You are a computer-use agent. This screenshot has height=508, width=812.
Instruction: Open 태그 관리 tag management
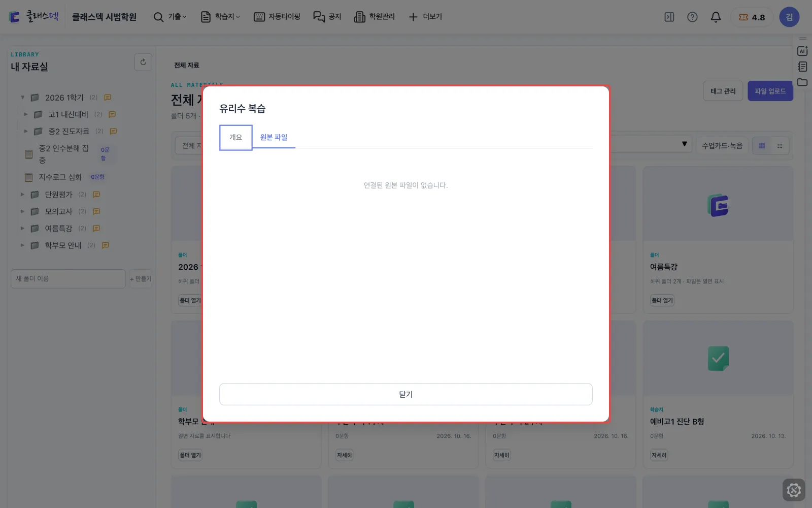(x=723, y=91)
